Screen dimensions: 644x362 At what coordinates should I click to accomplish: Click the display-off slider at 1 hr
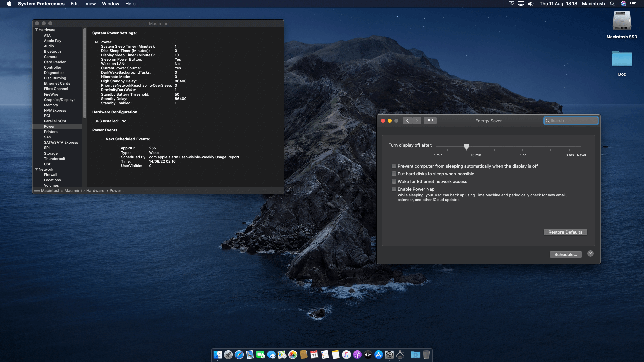click(x=522, y=147)
